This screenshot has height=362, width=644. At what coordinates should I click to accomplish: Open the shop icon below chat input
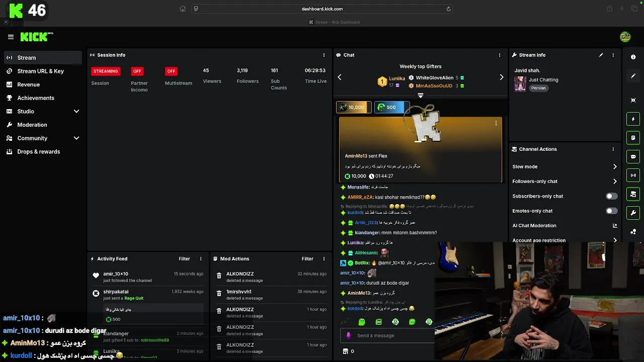tap(345, 351)
